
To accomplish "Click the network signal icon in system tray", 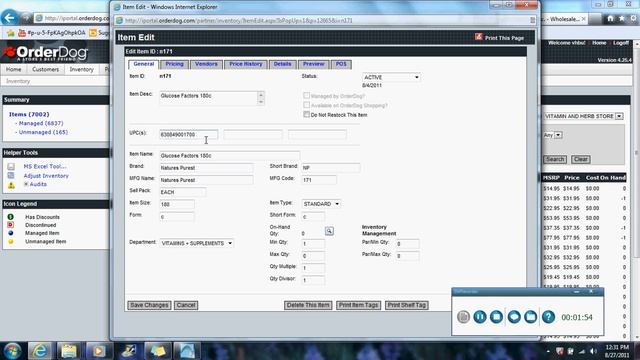I will click(582, 351).
